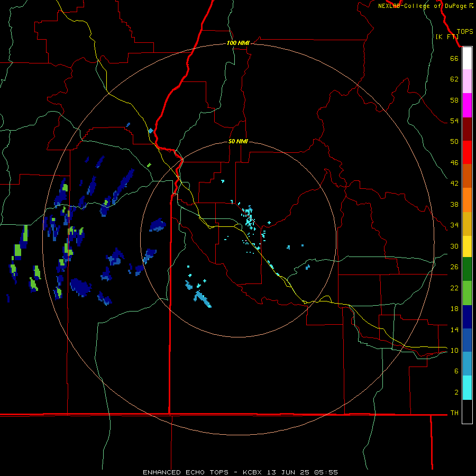Click the '100 NMI' range ring label

(x=238, y=43)
